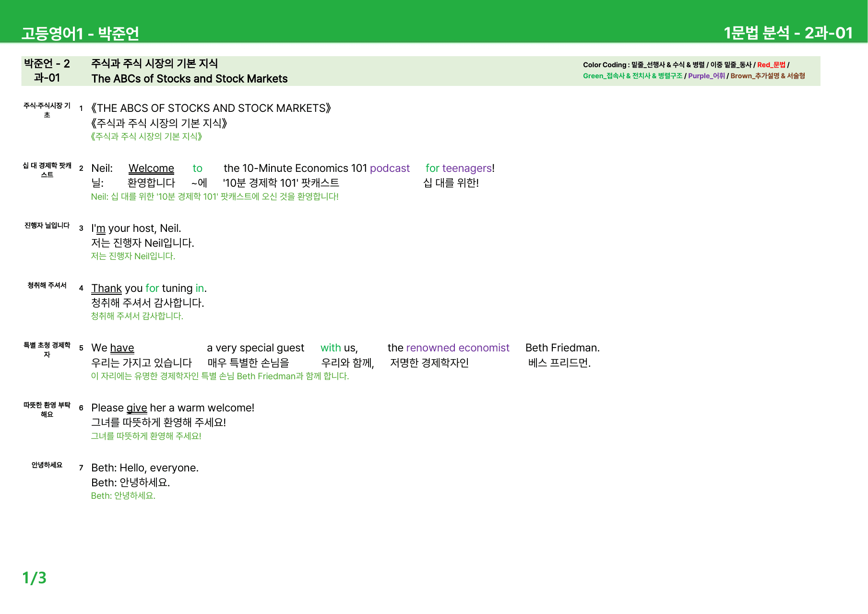Click the Purple_어휘 color coding label

pyautogui.click(x=706, y=76)
